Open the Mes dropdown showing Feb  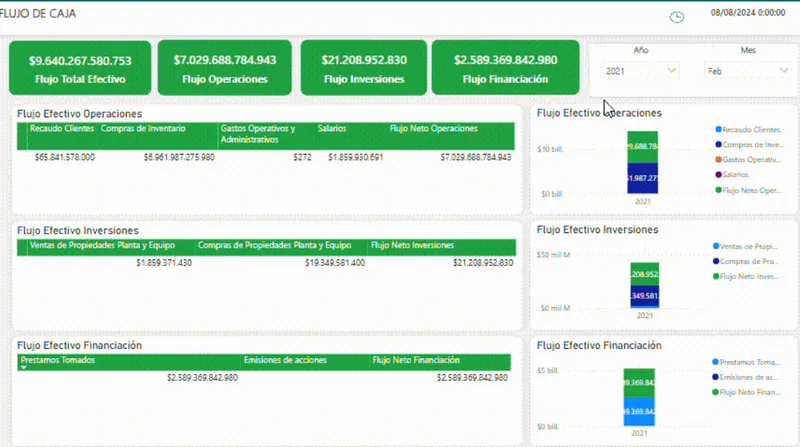(747, 71)
